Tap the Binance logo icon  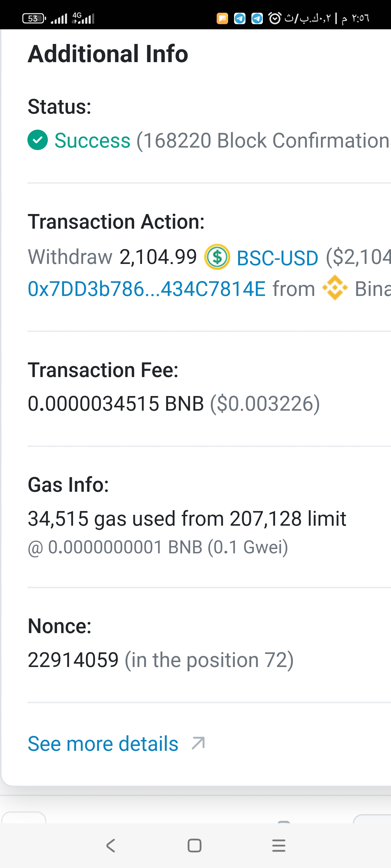335,288
